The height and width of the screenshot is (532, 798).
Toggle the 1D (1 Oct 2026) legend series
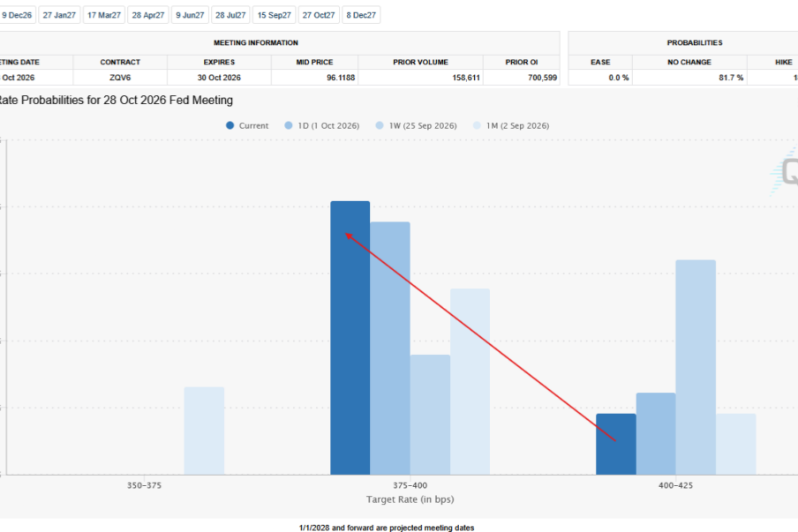322,125
